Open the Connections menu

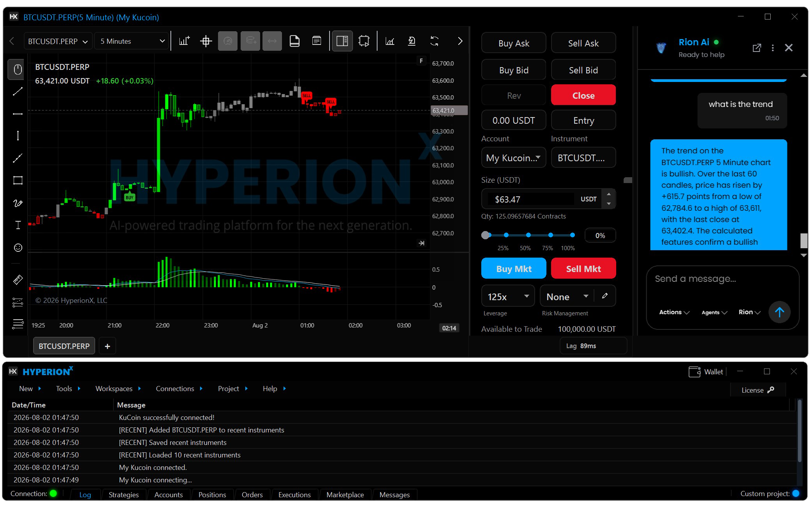point(179,388)
